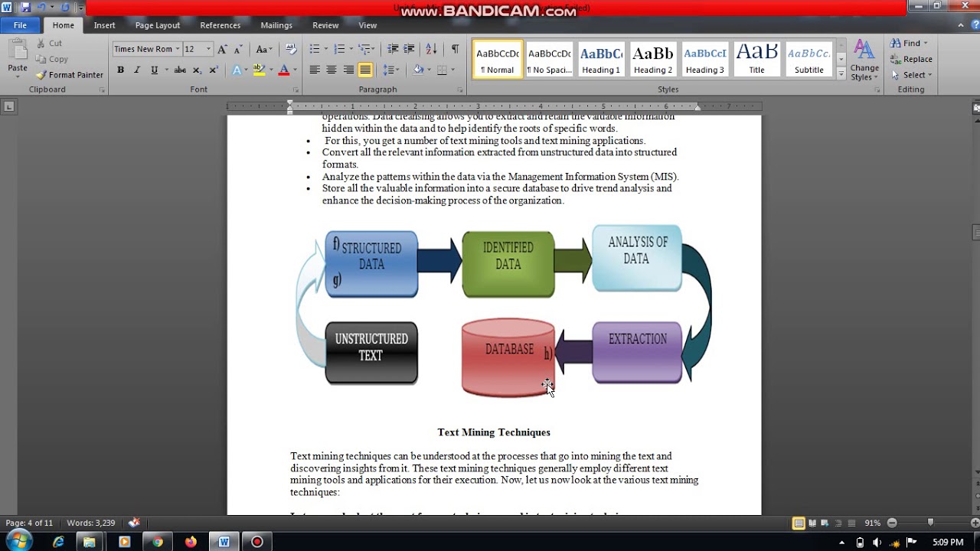Switch to Page Layout tab
Viewport: 980px width, 551px height.
pos(158,25)
